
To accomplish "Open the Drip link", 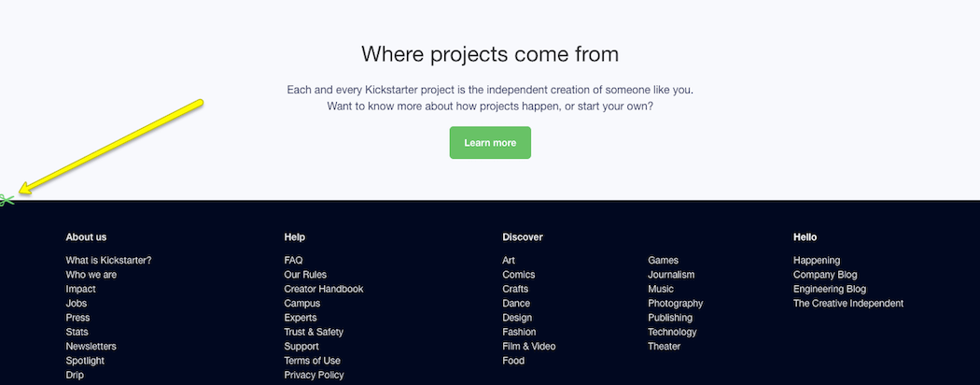I will (x=75, y=376).
